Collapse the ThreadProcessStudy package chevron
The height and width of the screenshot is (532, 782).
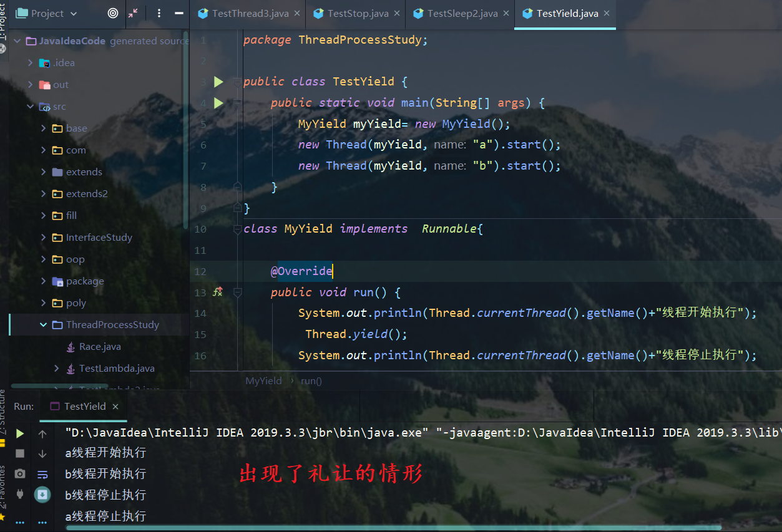[43, 325]
